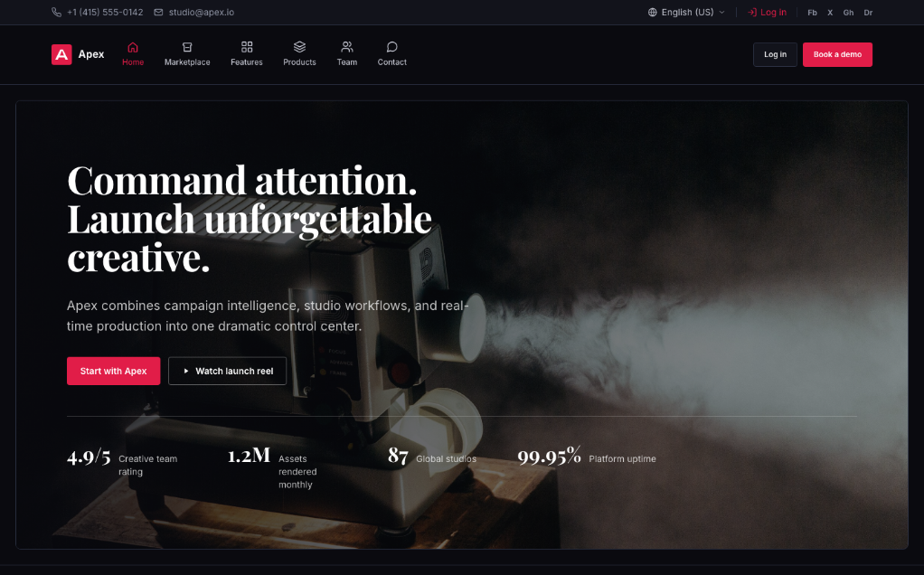Click the 87 Global studios figure
Screen dimensions: 924x575
(x=399, y=456)
